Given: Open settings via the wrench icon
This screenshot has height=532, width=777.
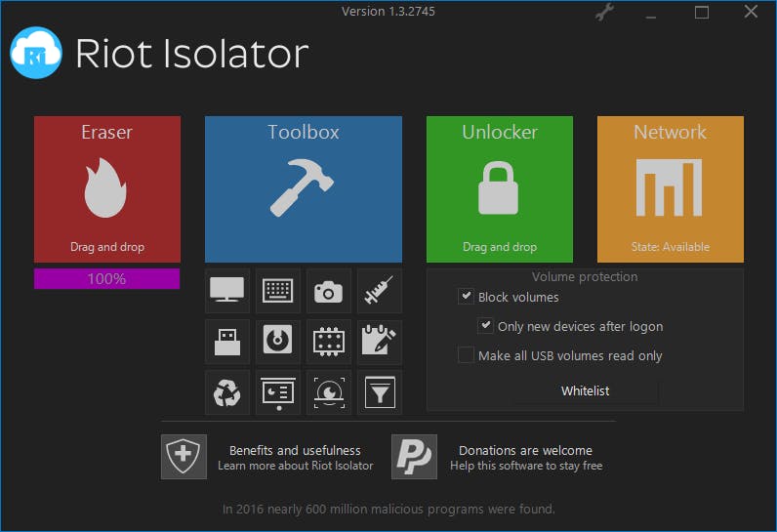Looking at the screenshot, I should [x=604, y=12].
